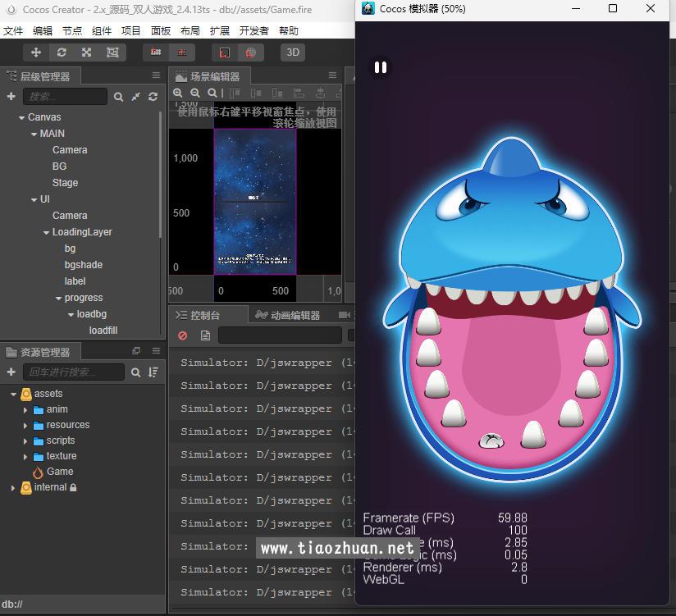The image size is (676, 616).
Task: Click refresh icon in hierarchy panel
Action: [153, 97]
